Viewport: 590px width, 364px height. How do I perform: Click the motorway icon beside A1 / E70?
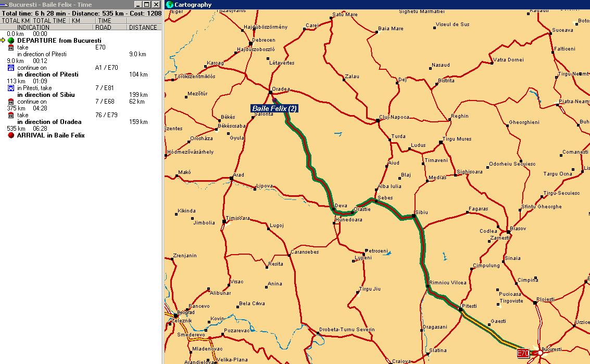click(11, 68)
